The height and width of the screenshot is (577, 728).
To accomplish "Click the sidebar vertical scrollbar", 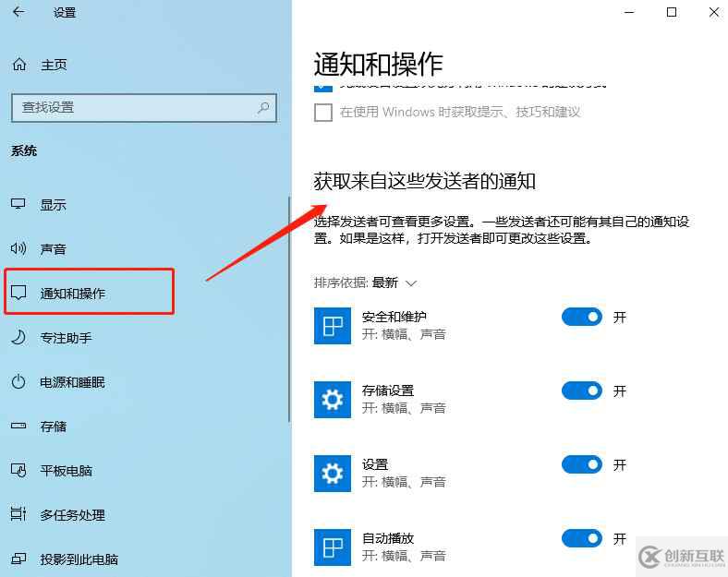I will click(x=289, y=309).
